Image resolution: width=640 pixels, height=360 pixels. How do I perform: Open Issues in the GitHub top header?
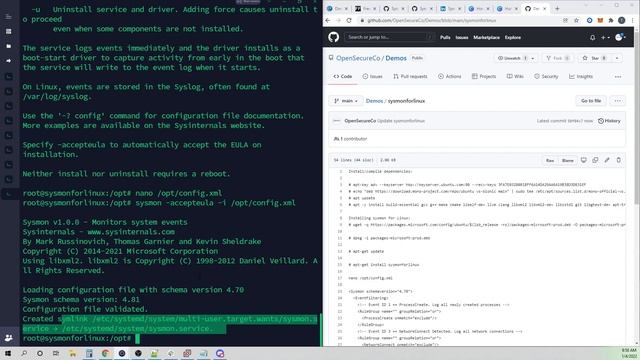462,37
